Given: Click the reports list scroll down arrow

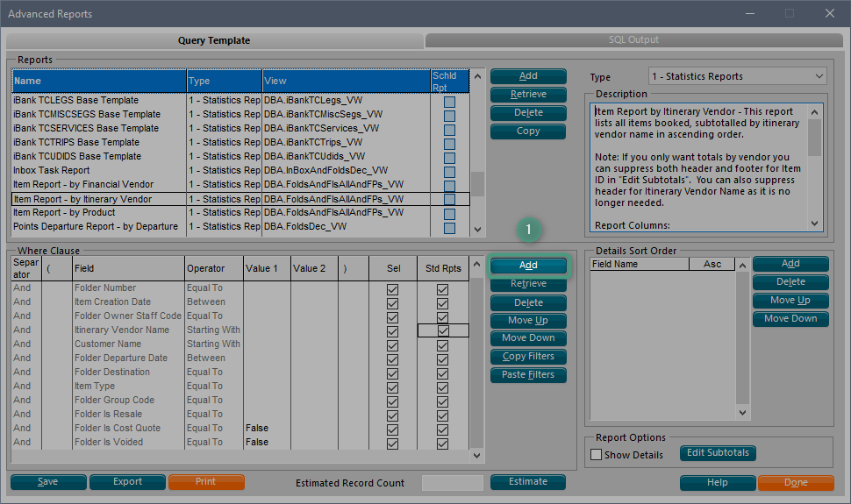Looking at the screenshot, I should click(477, 230).
